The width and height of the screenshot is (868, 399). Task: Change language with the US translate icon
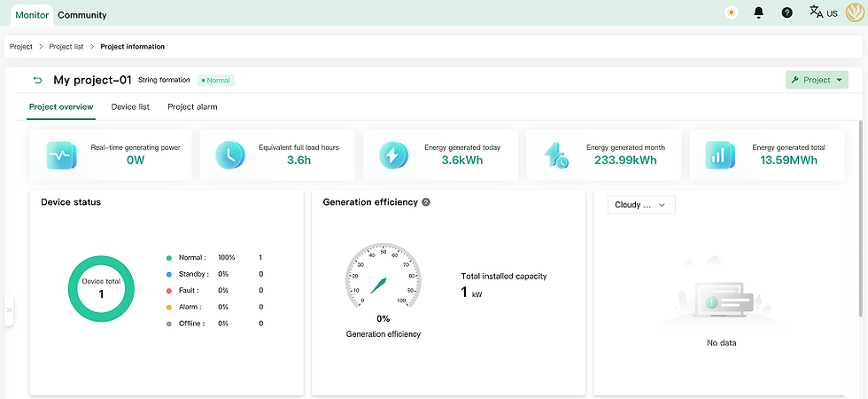(x=823, y=12)
